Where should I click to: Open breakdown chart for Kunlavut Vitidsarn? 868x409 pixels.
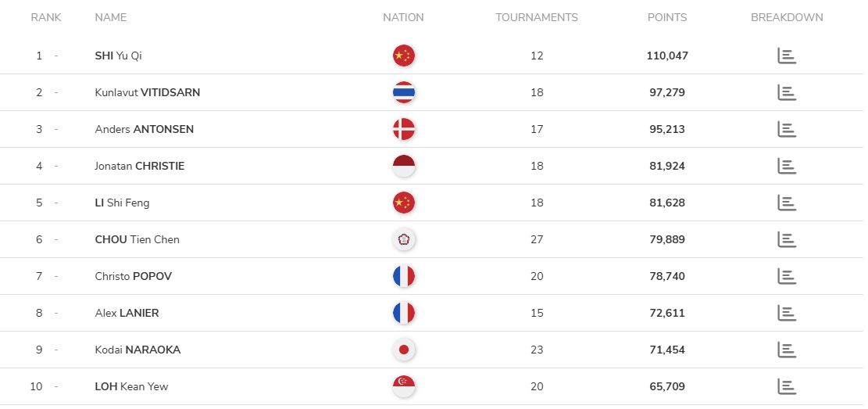[x=786, y=92]
